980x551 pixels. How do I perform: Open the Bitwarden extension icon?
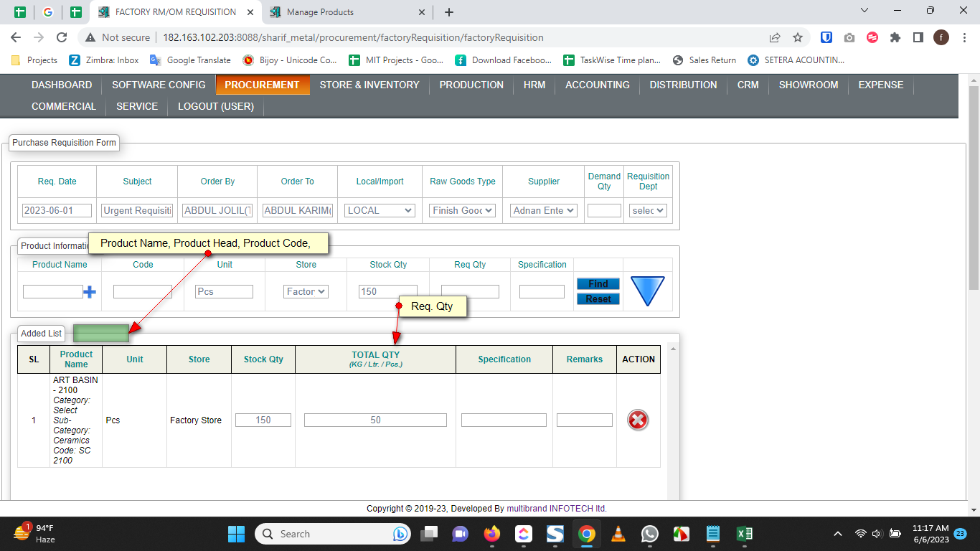(x=826, y=37)
